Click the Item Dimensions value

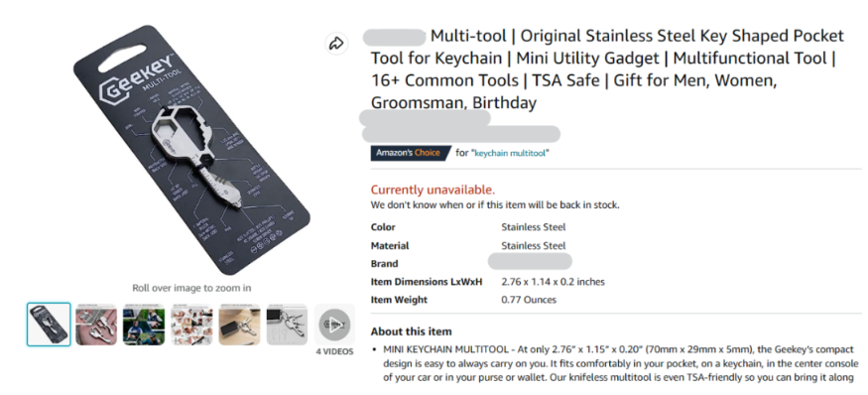tap(553, 282)
